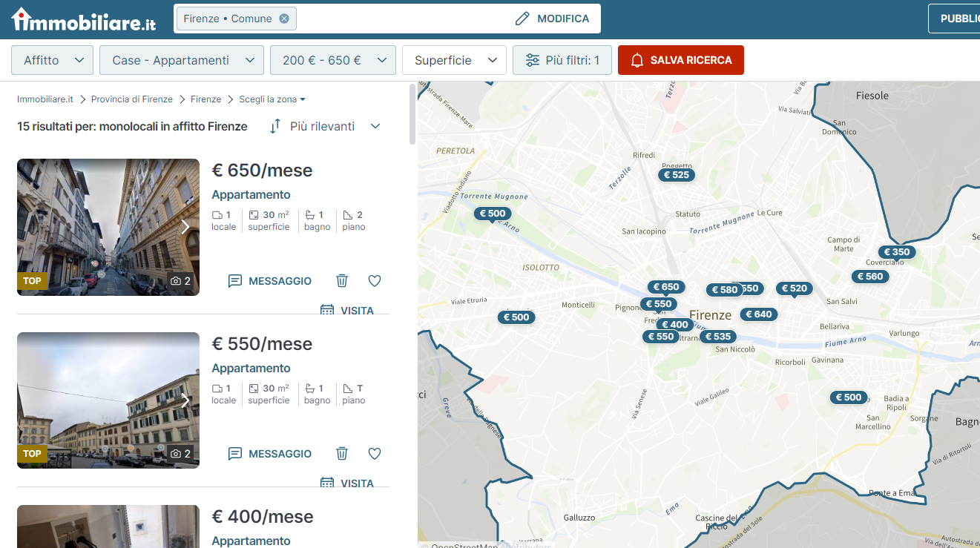Expand the Scegli la zona dropdown

(x=272, y=99)
